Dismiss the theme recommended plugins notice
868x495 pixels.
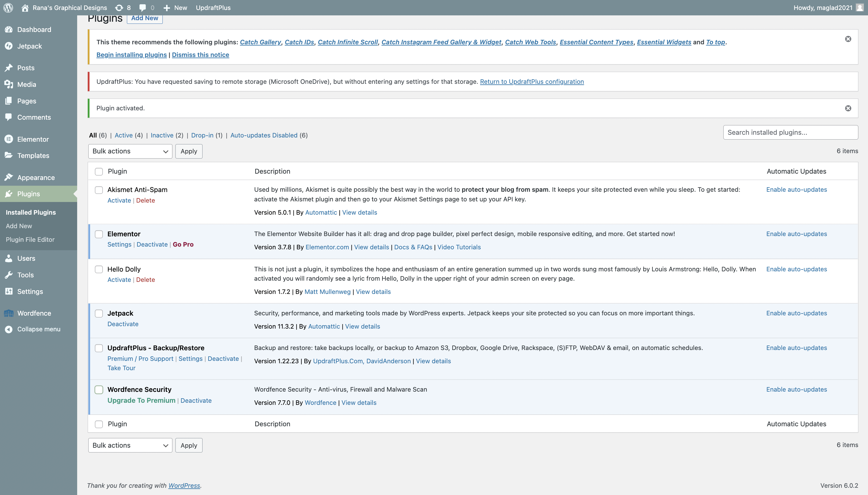[x=848, y=39]
